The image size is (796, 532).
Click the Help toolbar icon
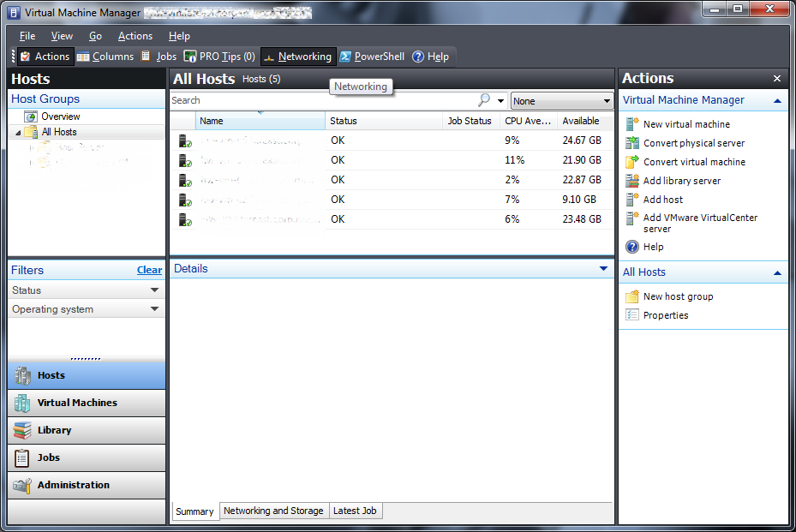click(x=418, y=57)
